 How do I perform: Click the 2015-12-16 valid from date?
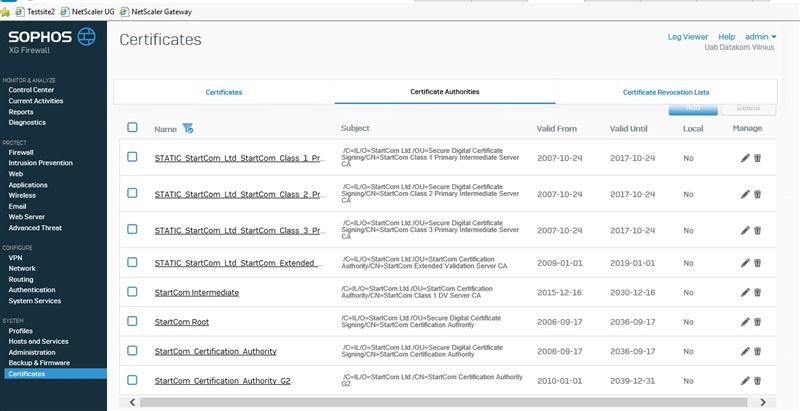click(560, 293)
